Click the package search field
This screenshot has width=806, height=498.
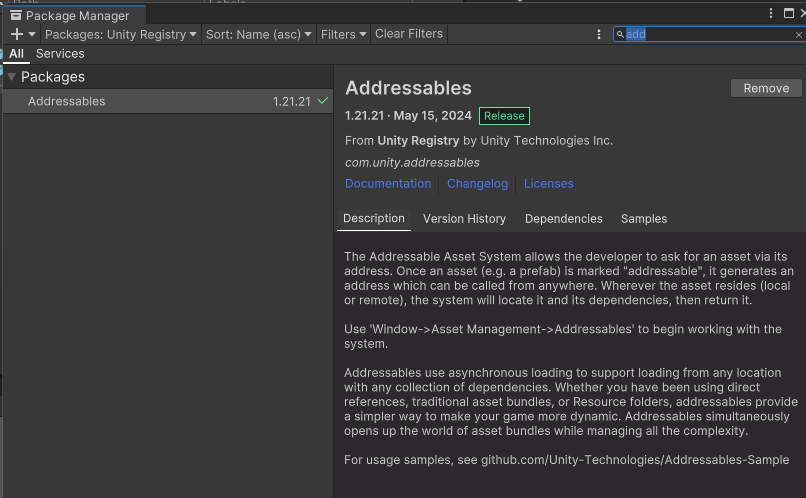709,34
